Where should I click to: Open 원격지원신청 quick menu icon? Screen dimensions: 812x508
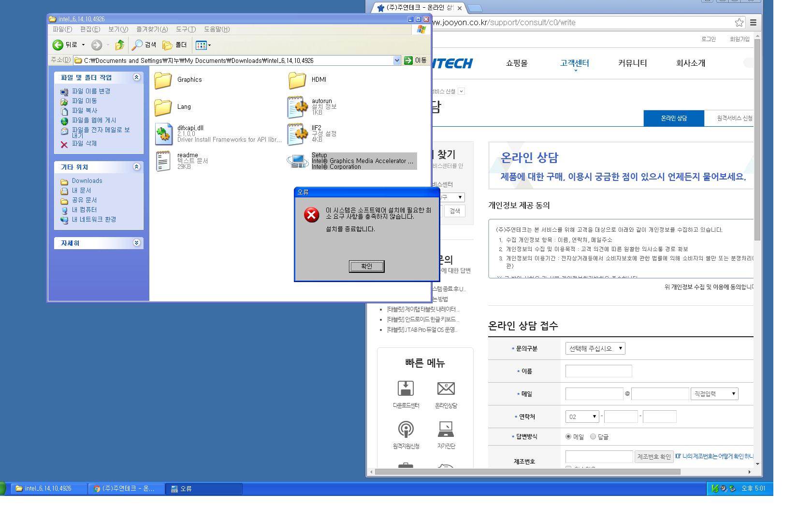[406, 429]
